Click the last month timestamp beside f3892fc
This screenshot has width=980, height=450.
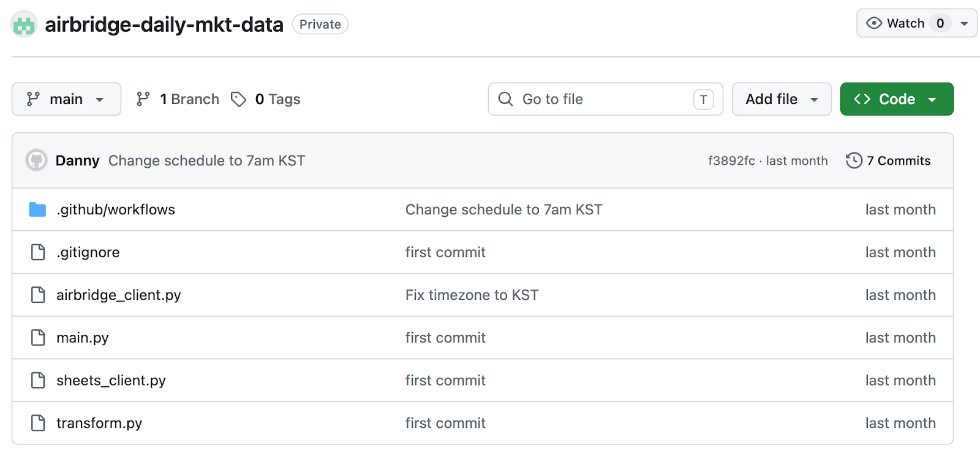coord(797,160)
